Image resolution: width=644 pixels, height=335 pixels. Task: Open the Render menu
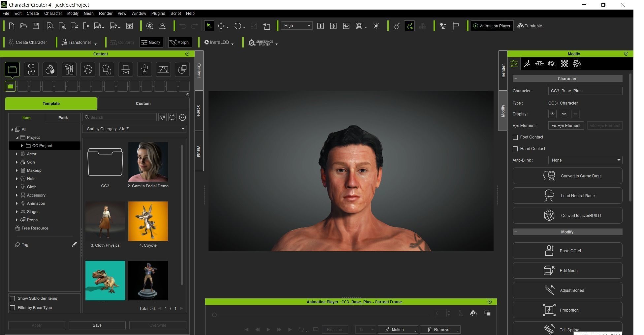click(x=106, y=14)
